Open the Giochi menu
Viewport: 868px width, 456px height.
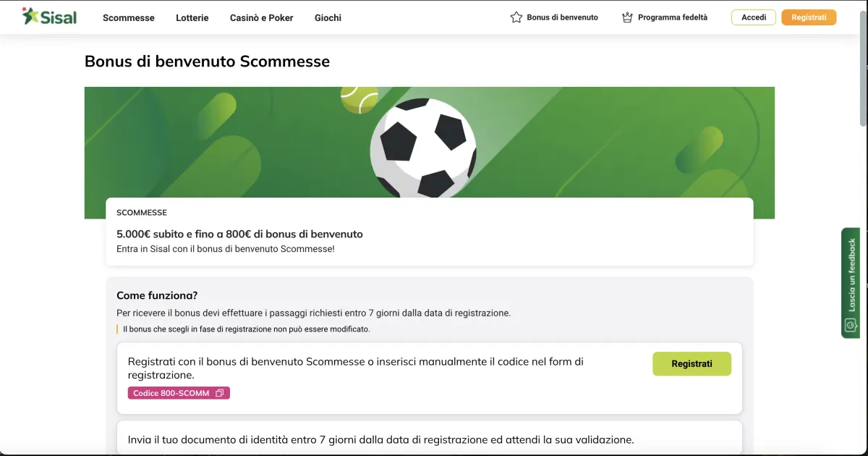click(328, 17)
